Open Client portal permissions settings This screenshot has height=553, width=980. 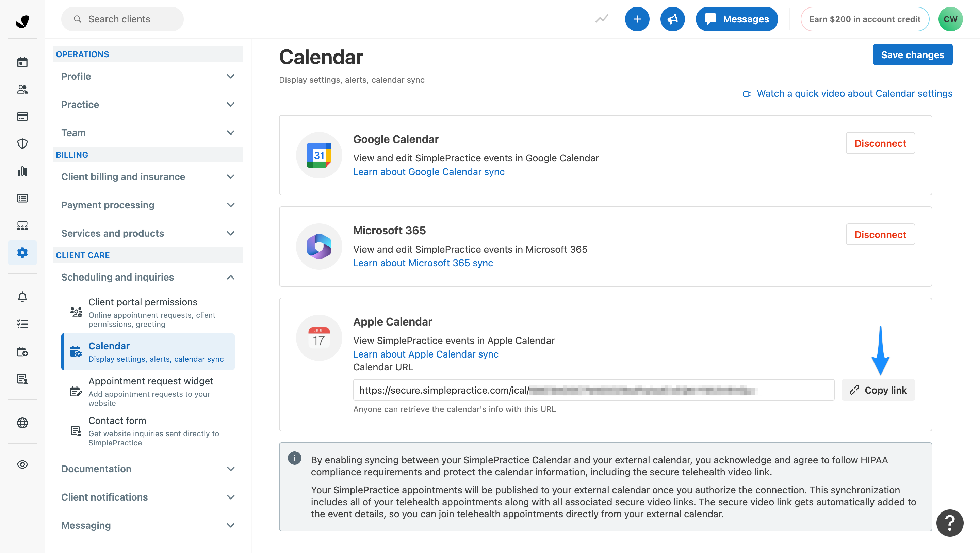click(x=148, y=312)
